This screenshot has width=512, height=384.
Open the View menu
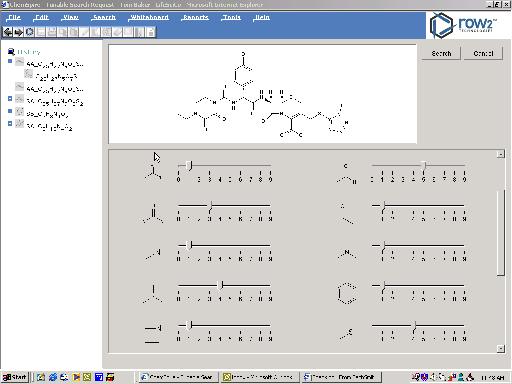[70, 17]
